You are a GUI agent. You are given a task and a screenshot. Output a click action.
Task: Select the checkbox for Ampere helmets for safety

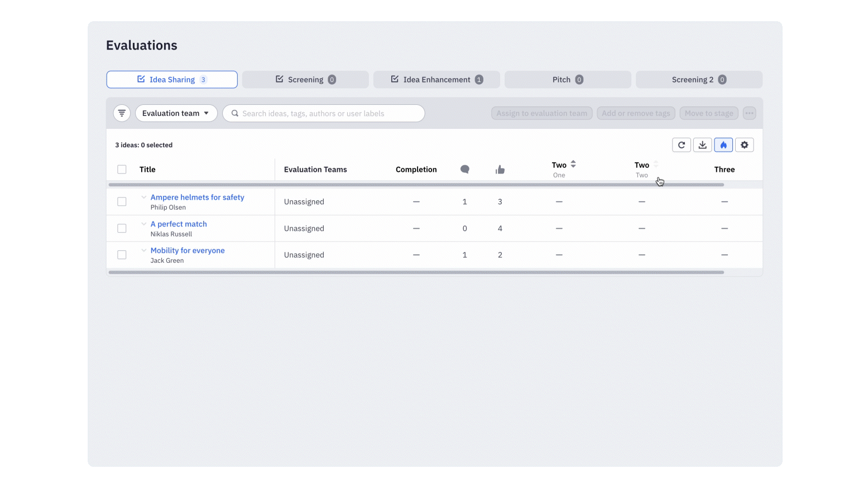pos(122,201)
